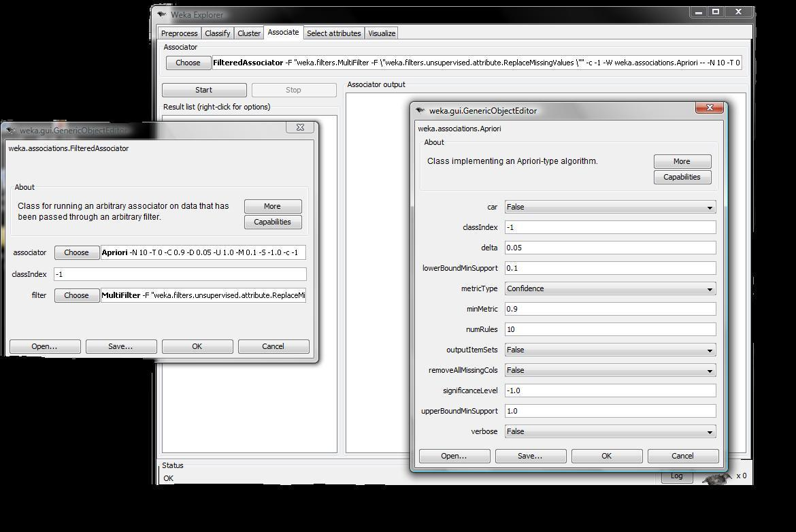Open the Visualize tab

tap(382, 33)
